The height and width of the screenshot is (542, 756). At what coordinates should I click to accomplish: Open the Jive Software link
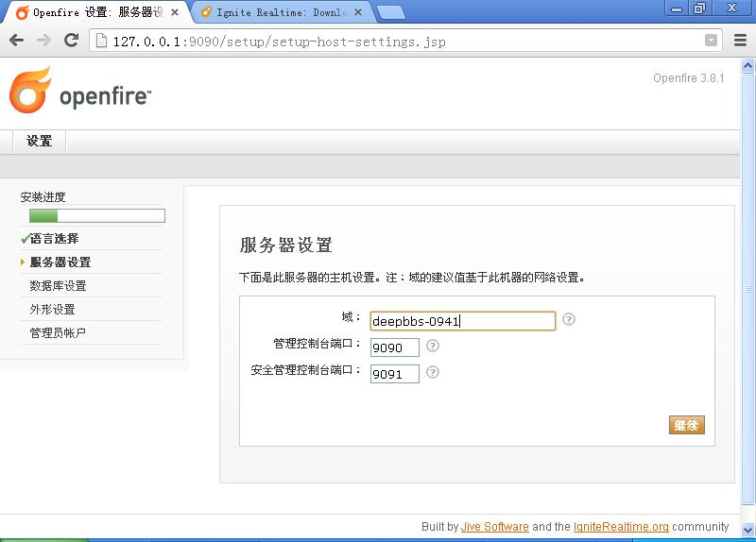pos(494,527)
